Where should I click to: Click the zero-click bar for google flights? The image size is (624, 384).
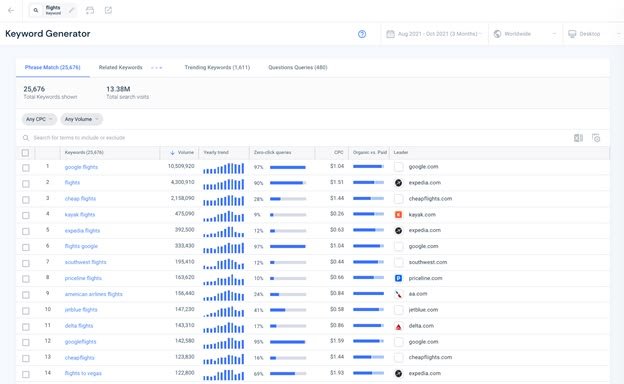point(288,167)
